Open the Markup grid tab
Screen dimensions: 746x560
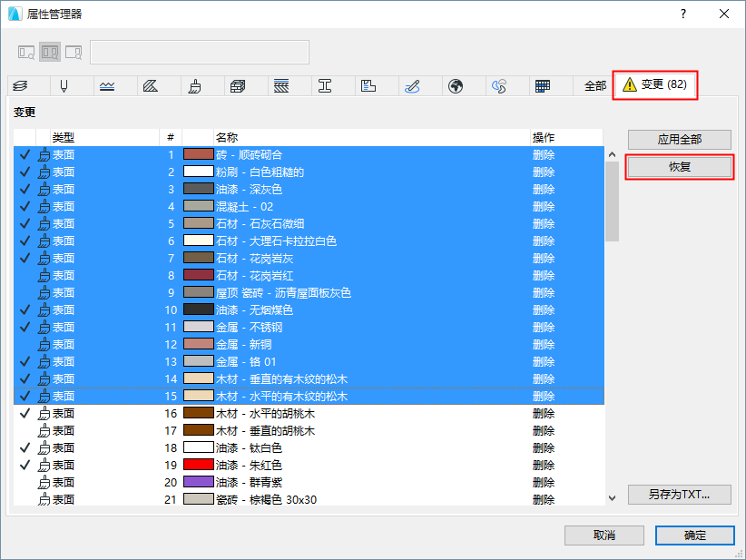543,86
